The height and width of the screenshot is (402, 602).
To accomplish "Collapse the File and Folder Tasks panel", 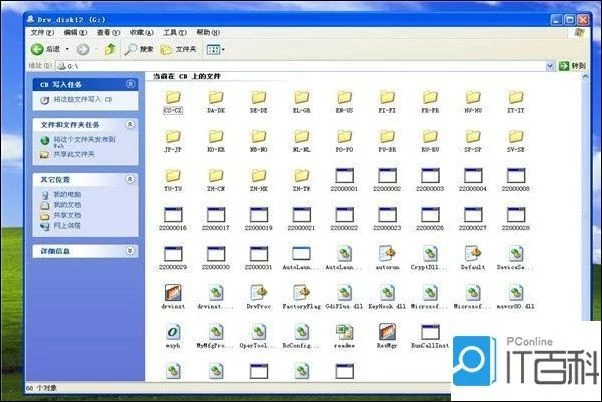I will pos(130,124).
